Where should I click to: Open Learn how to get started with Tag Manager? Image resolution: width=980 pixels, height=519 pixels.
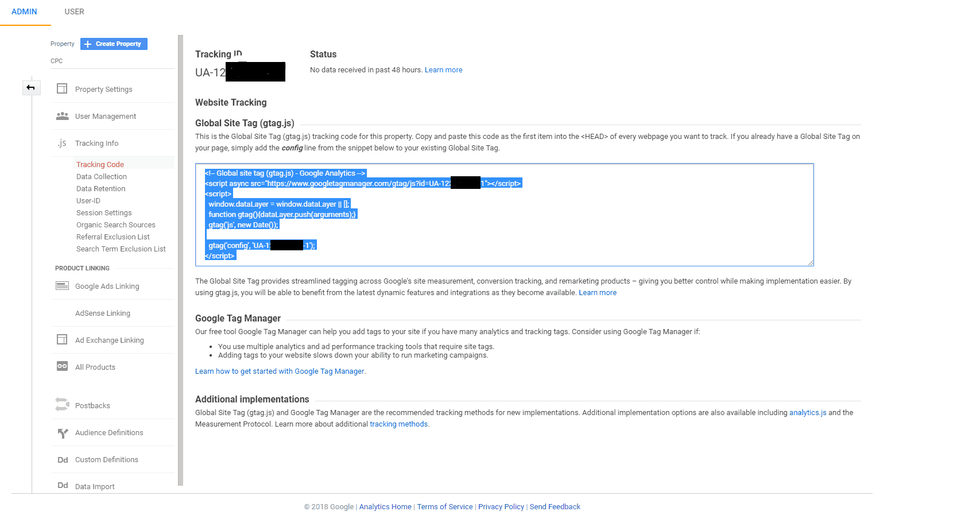pyautogui.click(x=280, y=371)
